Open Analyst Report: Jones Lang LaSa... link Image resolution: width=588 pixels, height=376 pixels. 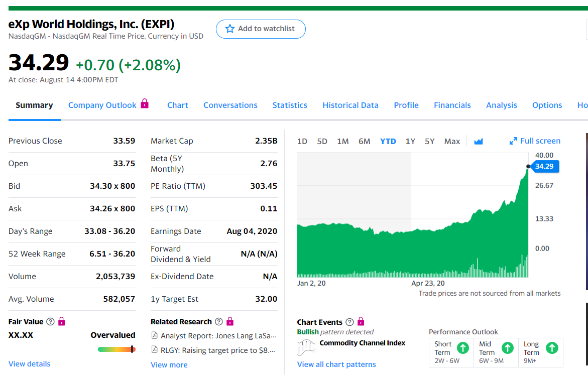coord(218,335)
